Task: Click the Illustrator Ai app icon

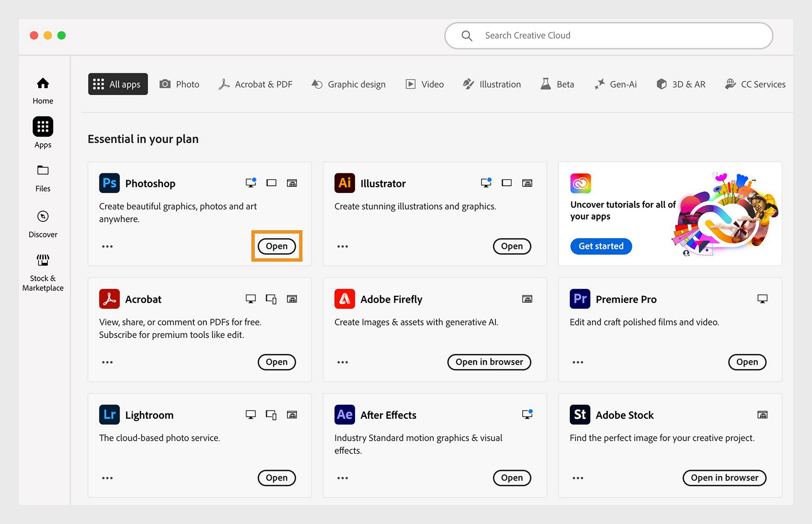Action: (345, 183)
